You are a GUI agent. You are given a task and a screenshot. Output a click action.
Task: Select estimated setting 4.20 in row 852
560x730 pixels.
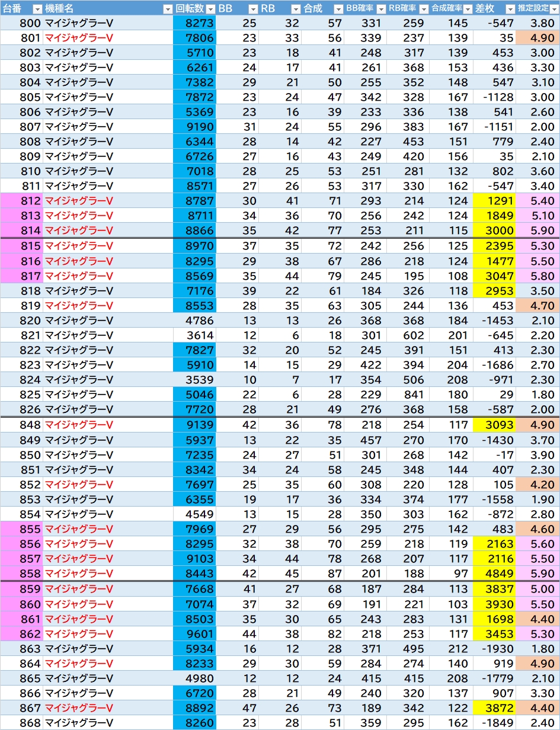tap(537, 485)
